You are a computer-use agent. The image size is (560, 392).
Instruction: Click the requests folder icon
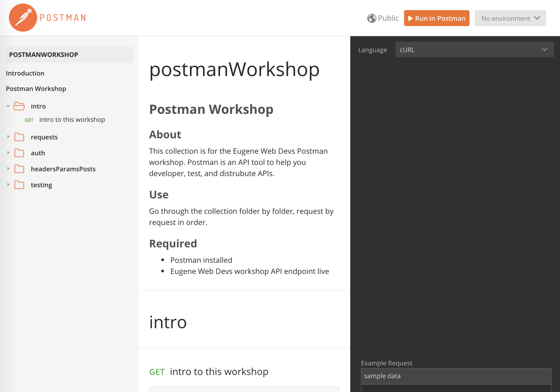point(19,137)
